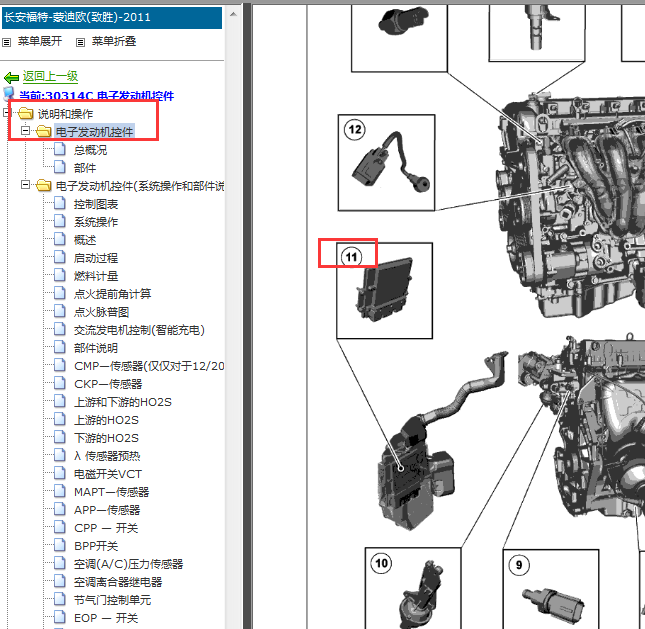The height and width of the screenshot is (629, 645).
Task: Click the green back arrow icon
Action: point(11,77)
